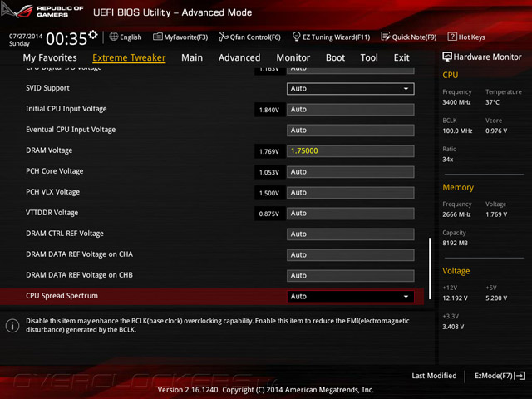This screenshot has width=532, height=399.
Task: Click the 0.875V current value readout
Action: tap(269, 214)
